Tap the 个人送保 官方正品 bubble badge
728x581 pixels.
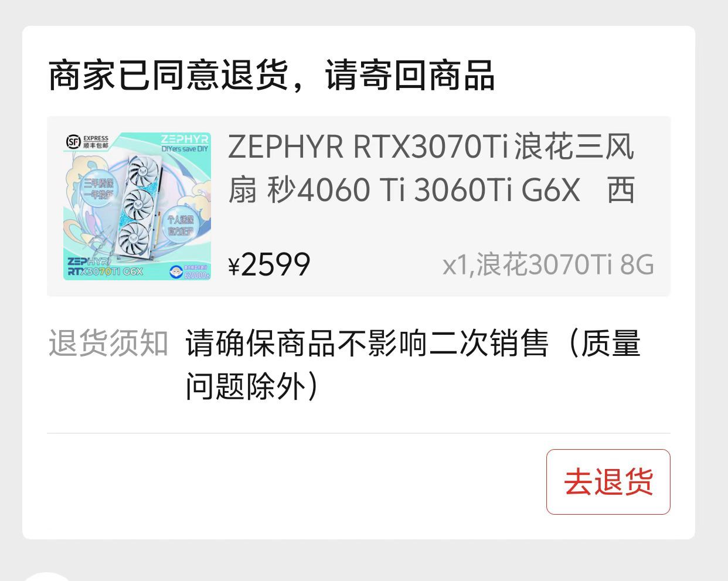click(181, 225)
